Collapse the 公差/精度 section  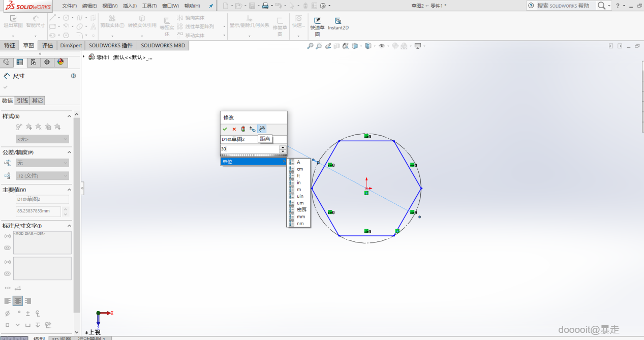point(70,152)
